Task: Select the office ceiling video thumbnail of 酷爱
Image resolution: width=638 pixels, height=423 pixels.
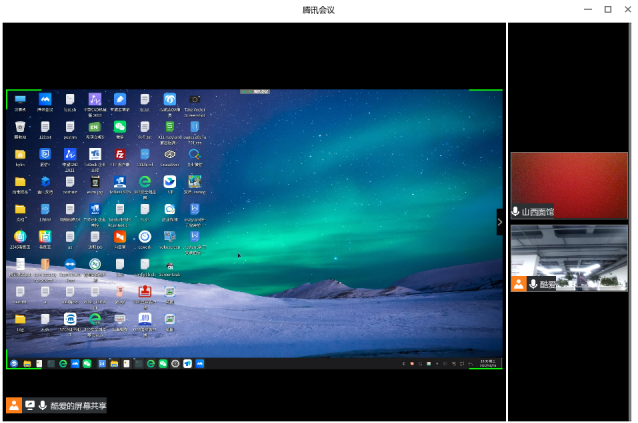Action: pos(569,258)
